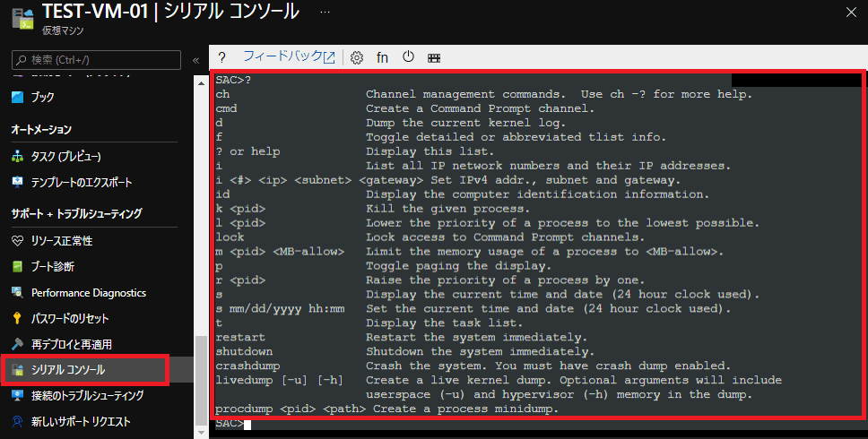This screenshot has width=868, height=439.
Task: Click 'shutdown' command in console output
Action: tap(244, 351)
